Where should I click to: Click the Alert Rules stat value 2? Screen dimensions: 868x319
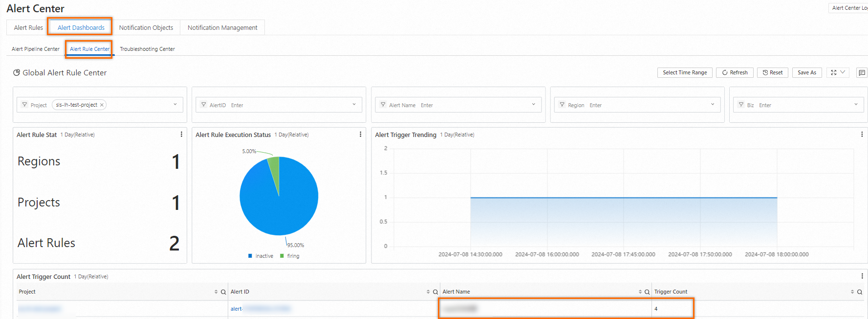[174, 243]
